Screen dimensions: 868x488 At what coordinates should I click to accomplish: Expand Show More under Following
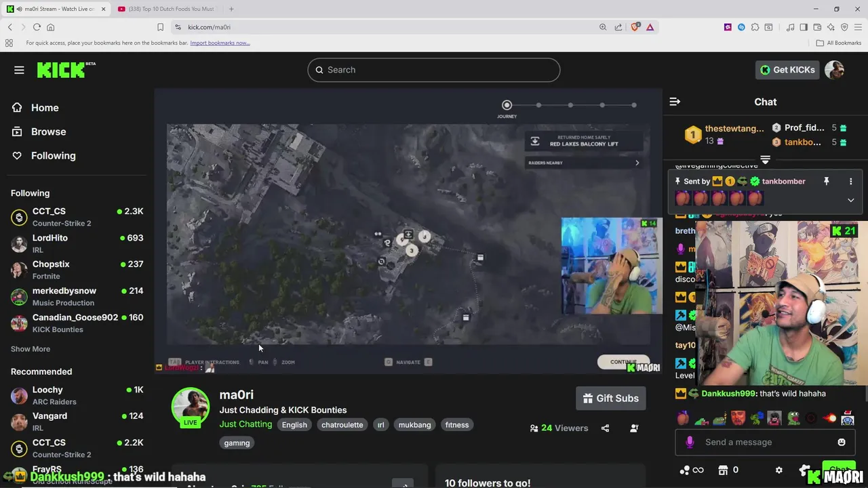31,349
